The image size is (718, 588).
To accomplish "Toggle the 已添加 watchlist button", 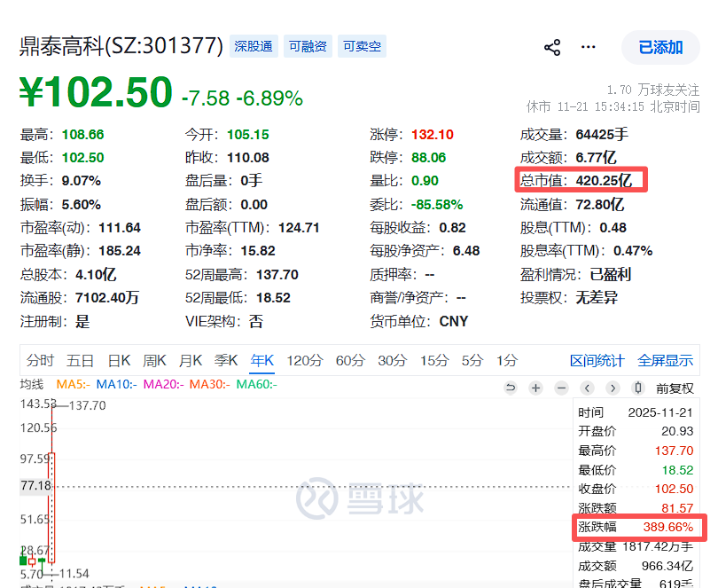I will (660, 47).
